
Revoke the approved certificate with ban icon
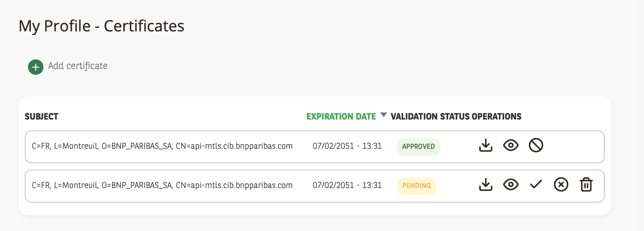pos(536,146)
